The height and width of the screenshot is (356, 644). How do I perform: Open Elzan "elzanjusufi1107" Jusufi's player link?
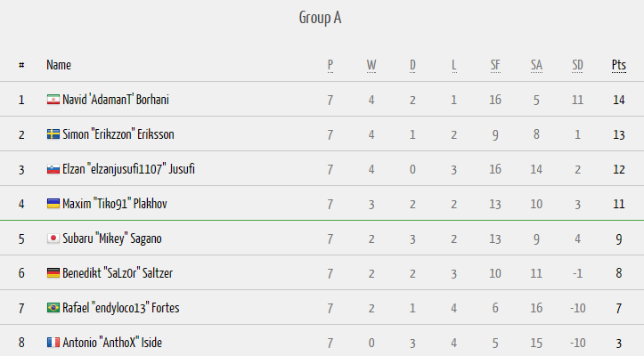128,169
